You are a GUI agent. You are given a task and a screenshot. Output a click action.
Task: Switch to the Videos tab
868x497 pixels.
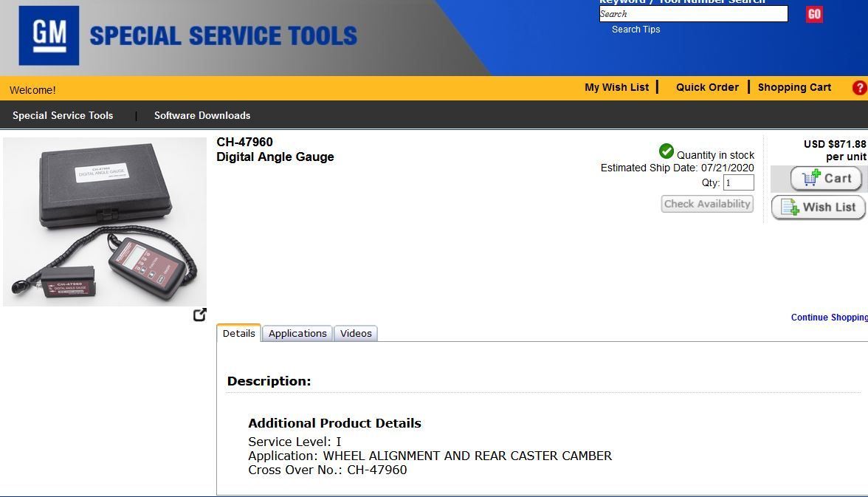(356, 333)
